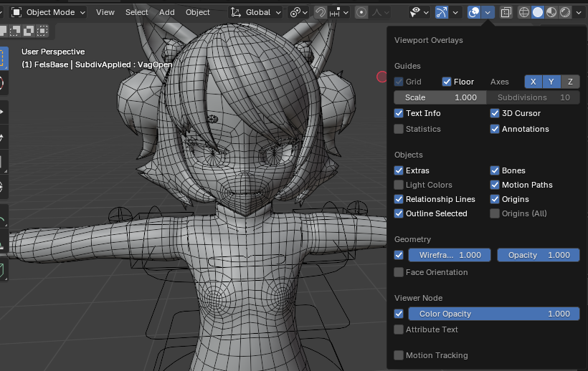588x371 pixels.
Task: Close the Overlays dropdown arrow
Action: point(488,12)
